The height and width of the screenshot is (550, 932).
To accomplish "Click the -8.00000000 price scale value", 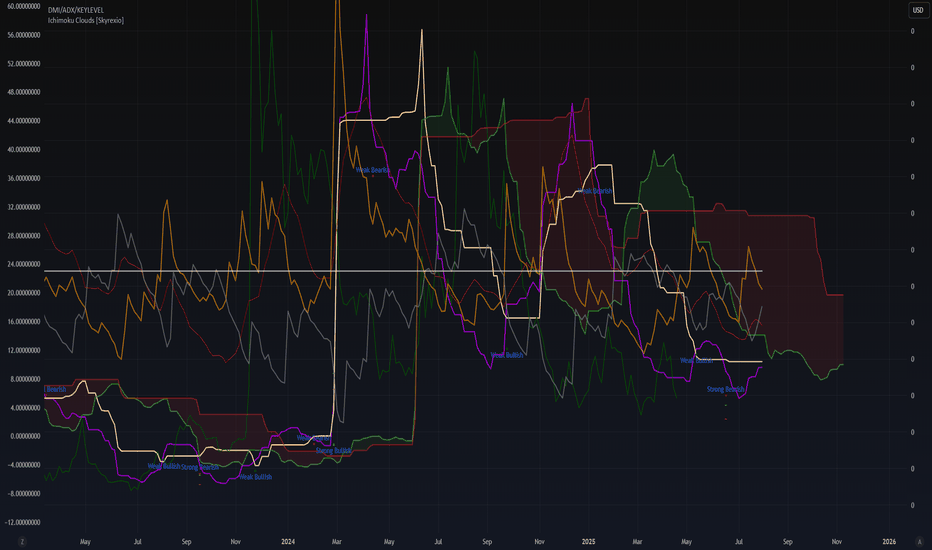I will pyautogui.click(x=24, y=494).
